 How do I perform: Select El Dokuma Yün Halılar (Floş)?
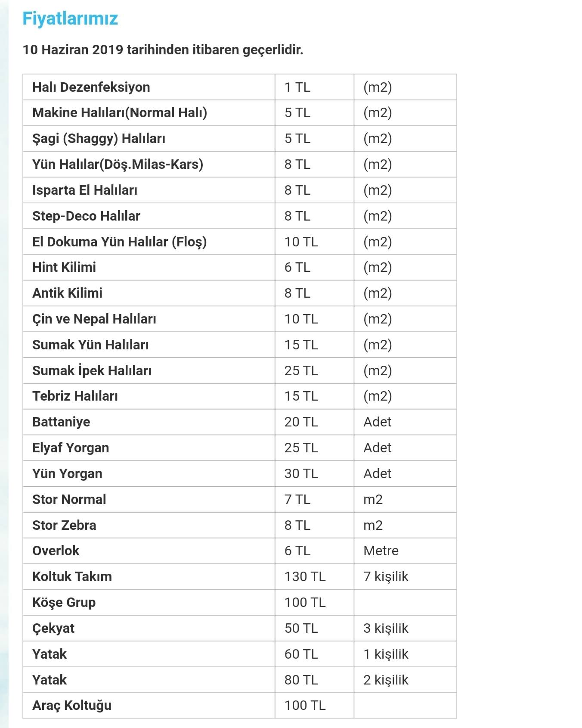tap(119, 242)
